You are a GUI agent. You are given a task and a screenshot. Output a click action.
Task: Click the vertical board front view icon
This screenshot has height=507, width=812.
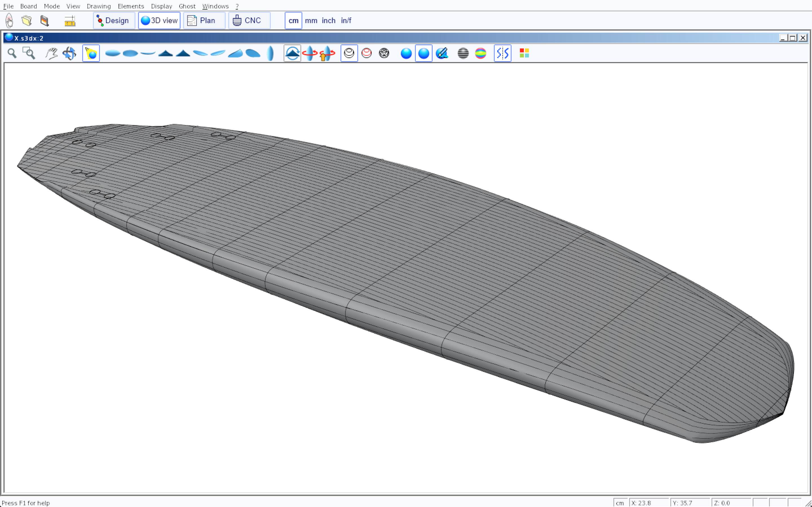pyautogui.click(x=270, y=53)
